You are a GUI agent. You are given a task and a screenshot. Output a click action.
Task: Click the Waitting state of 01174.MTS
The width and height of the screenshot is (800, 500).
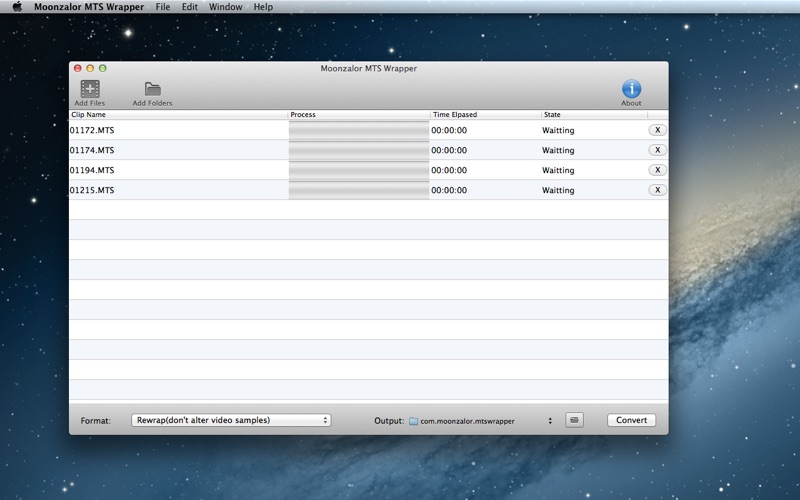(558, 151)
